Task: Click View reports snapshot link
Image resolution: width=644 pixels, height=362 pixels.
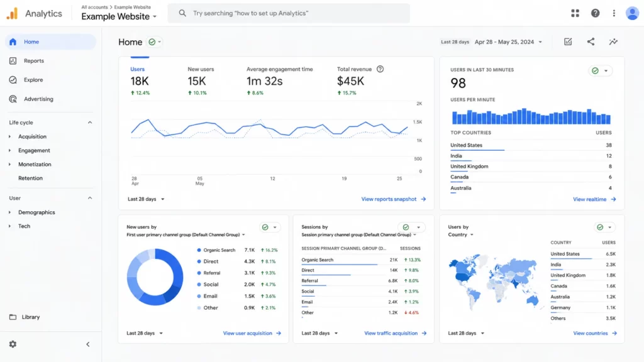Action: click(x=389, y=199)
